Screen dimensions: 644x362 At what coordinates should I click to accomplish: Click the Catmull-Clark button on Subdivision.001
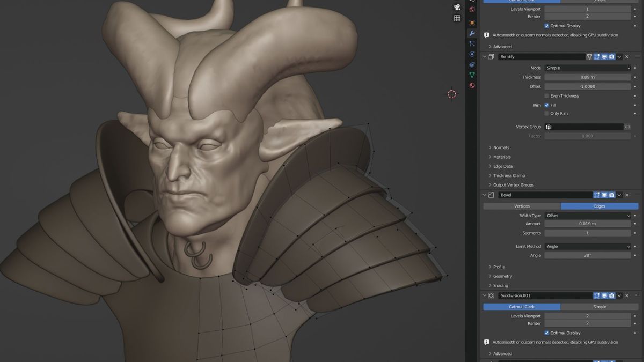[521, 306]
